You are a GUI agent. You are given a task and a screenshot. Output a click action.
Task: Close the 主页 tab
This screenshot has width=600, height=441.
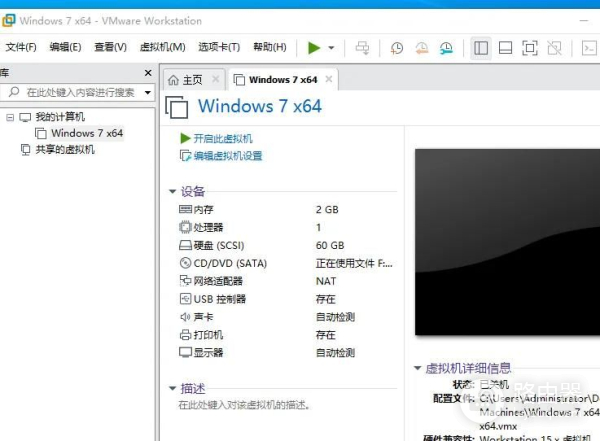(x=215, y=79)
